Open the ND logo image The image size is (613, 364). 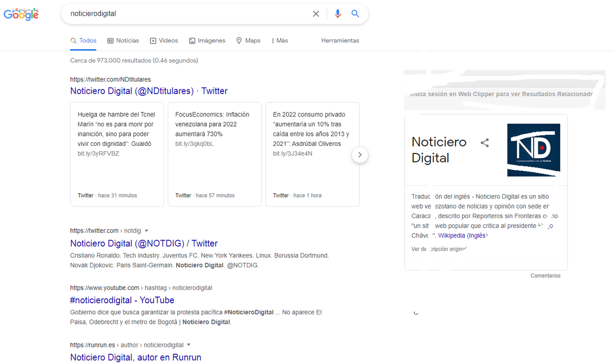(x=534, y=150)
